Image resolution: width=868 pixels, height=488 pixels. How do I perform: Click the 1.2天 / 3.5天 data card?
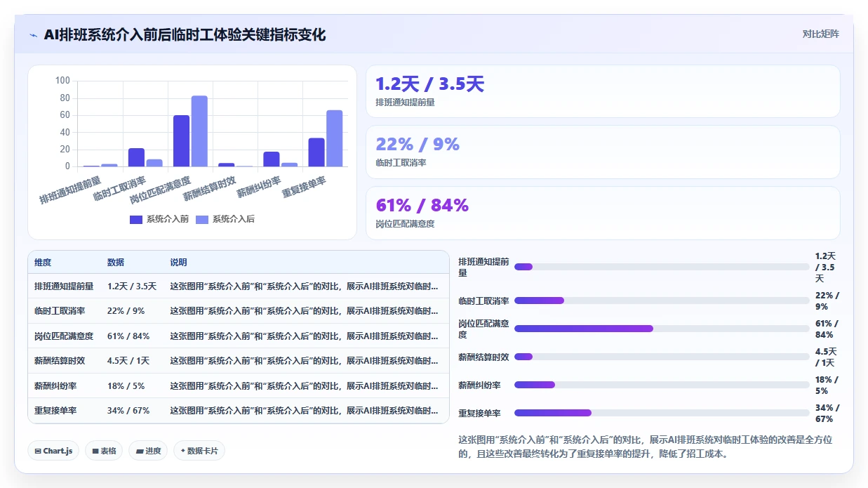603,91
